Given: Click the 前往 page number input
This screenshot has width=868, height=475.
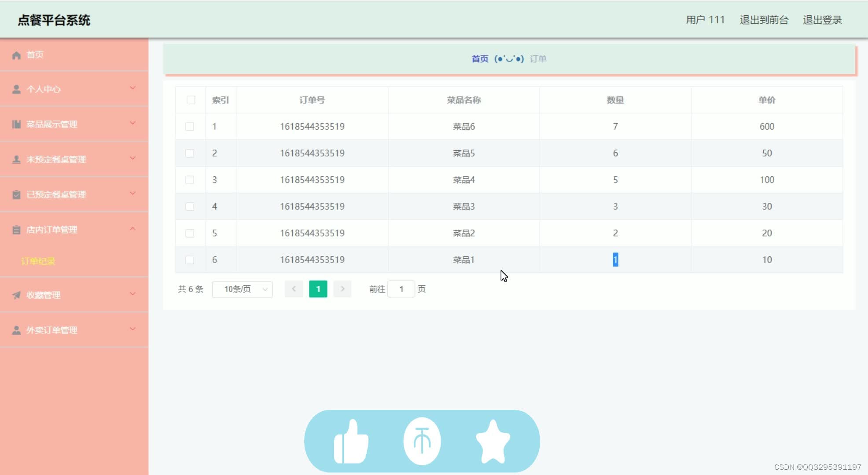Looking at the screenshot, I should [401, 289].
